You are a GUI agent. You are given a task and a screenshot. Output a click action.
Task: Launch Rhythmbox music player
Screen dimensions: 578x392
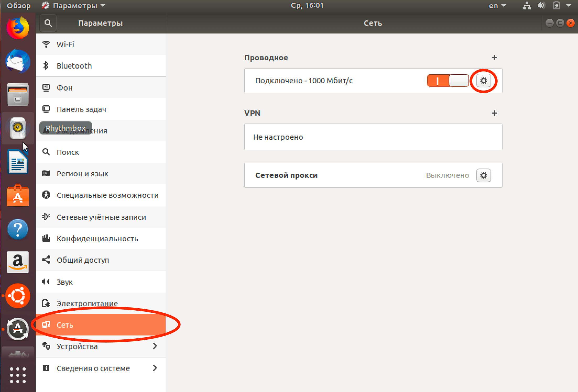[18, 127]
